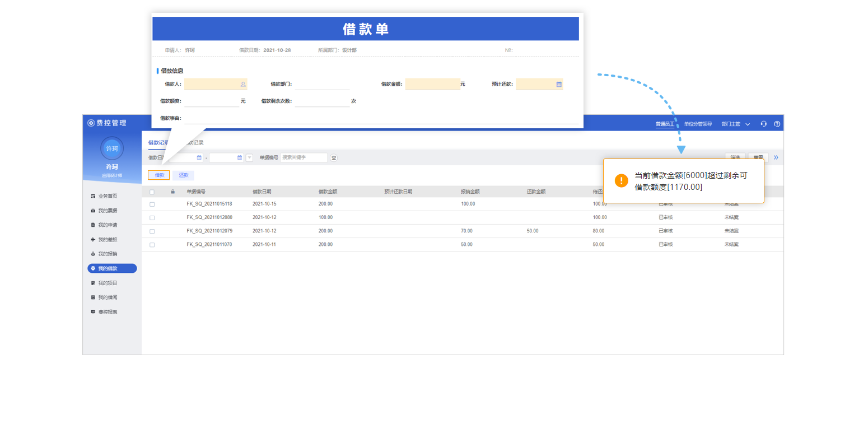Viewport: 868px width, 433px height.
Task: Open help via the question mark icon
Action: pos(777,124)
